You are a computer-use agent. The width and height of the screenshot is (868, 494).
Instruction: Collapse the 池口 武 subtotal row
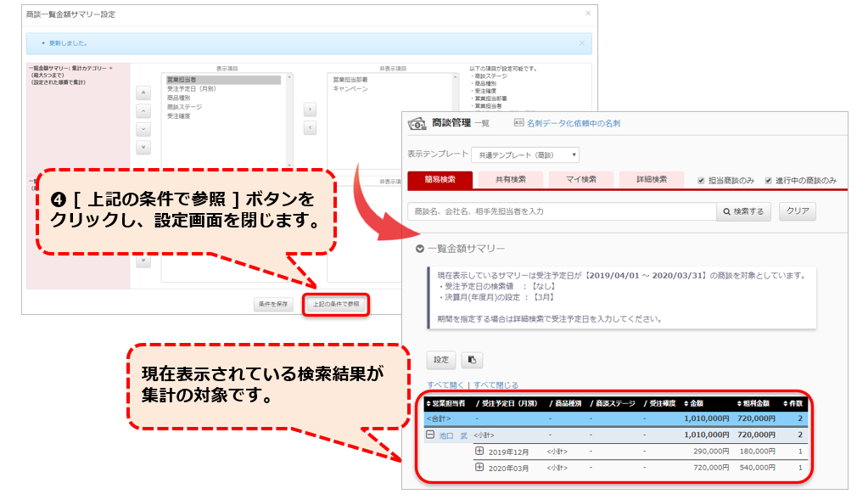[x=430, y=435]
